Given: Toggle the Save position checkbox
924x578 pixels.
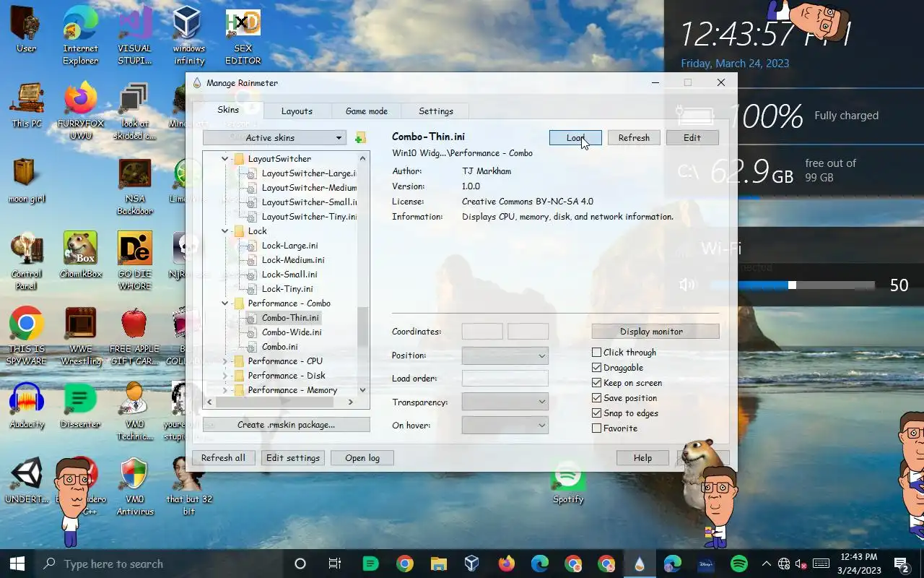Looking at the screenshot, I should (x=596, y=398).
